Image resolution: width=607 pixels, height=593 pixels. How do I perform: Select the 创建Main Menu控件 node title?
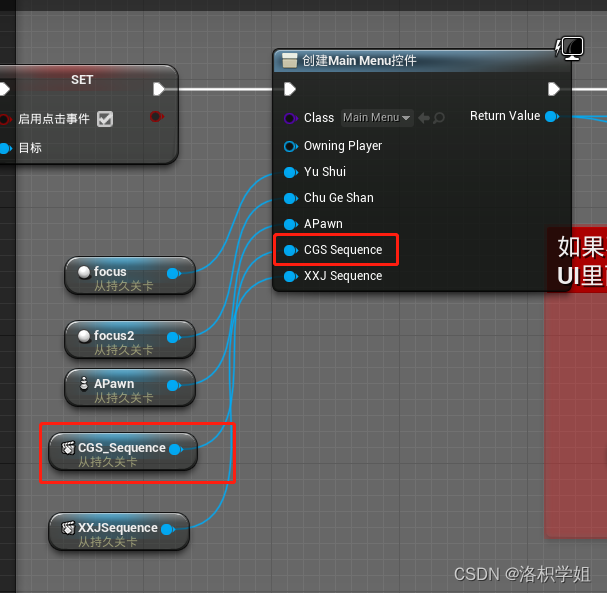coord(359,61)
